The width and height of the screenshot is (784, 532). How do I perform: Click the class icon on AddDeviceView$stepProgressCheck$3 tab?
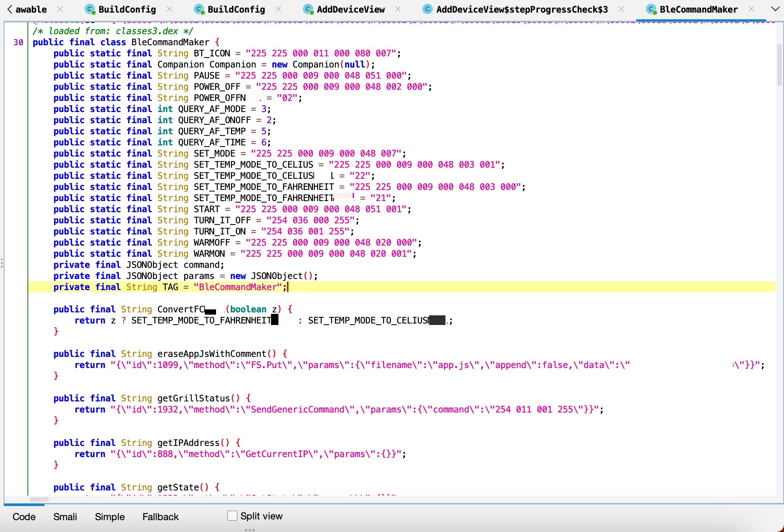click(428, 9)
